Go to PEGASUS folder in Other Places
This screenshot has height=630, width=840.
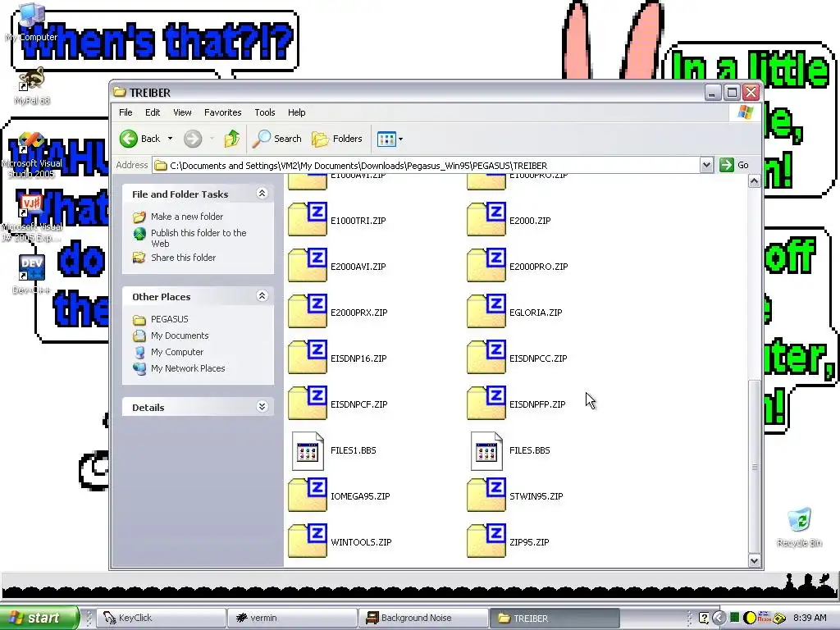tap(169, 319)
